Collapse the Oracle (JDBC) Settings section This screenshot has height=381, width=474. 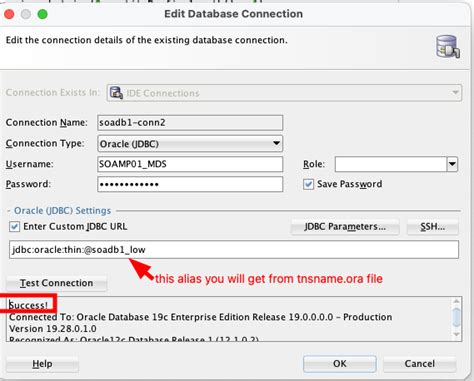tap(9, 211)
